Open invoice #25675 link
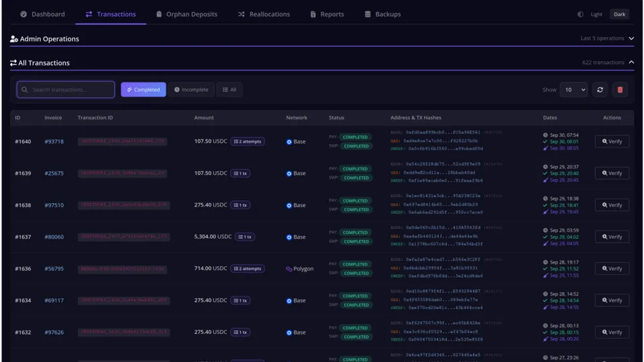Image resolution: width=644 pixels, height=362 pixels. point(54,173)
